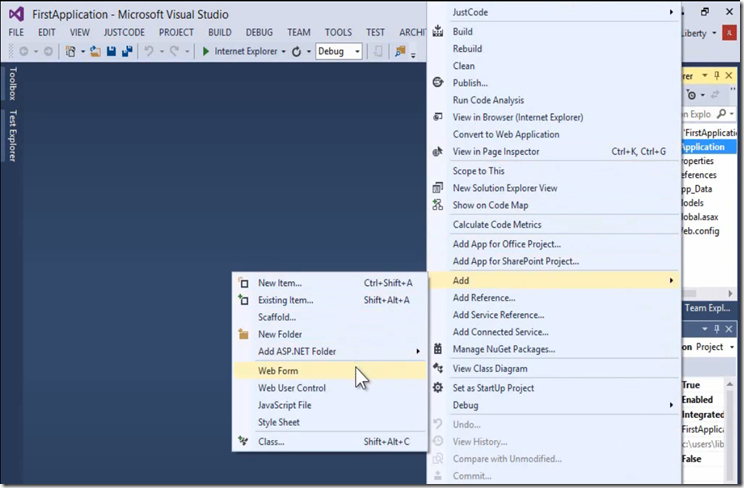
Task: Click the Undo toolbar icon
Action: 149,51
